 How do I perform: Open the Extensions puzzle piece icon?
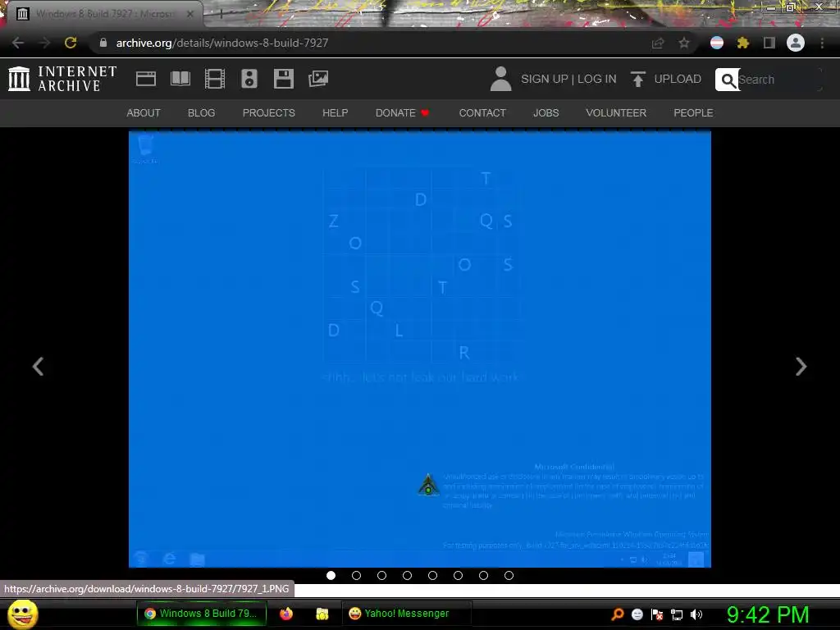743,43
